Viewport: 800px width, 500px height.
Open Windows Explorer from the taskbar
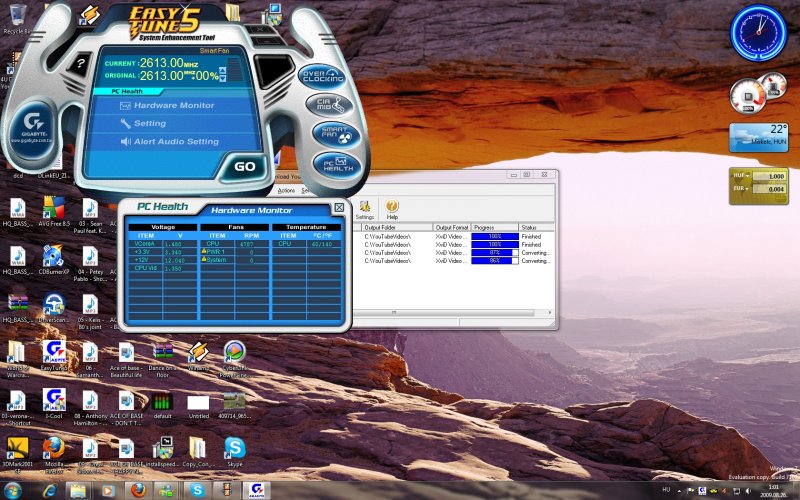[x=78, y=491]
